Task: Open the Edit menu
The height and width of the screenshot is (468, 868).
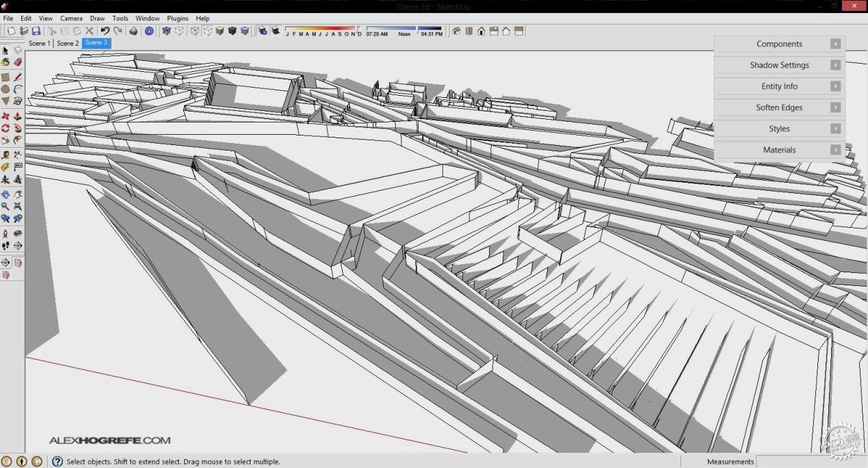Action: [26, 18]
